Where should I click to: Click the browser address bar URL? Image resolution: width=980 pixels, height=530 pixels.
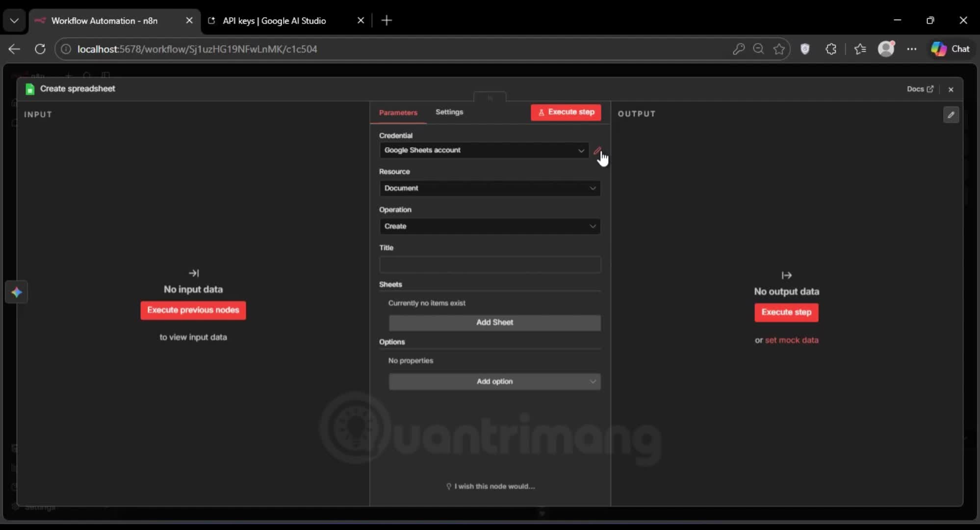click(197, 49)
